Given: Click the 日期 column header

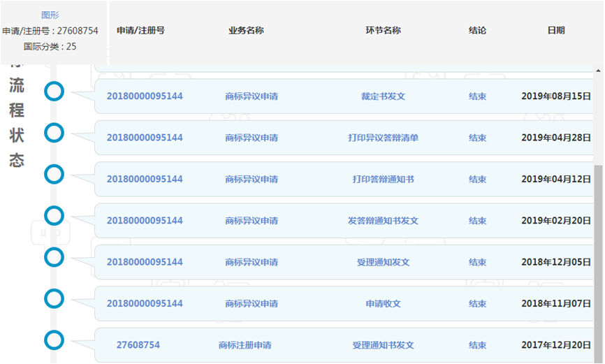Looking at the screenshot, I should pos(556,31).
